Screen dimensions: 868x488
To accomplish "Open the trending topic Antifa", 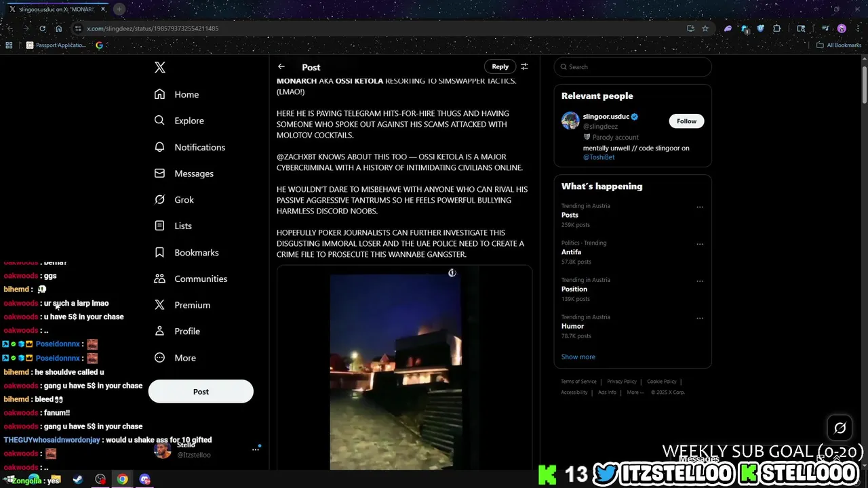I will (x=571, y=252).
